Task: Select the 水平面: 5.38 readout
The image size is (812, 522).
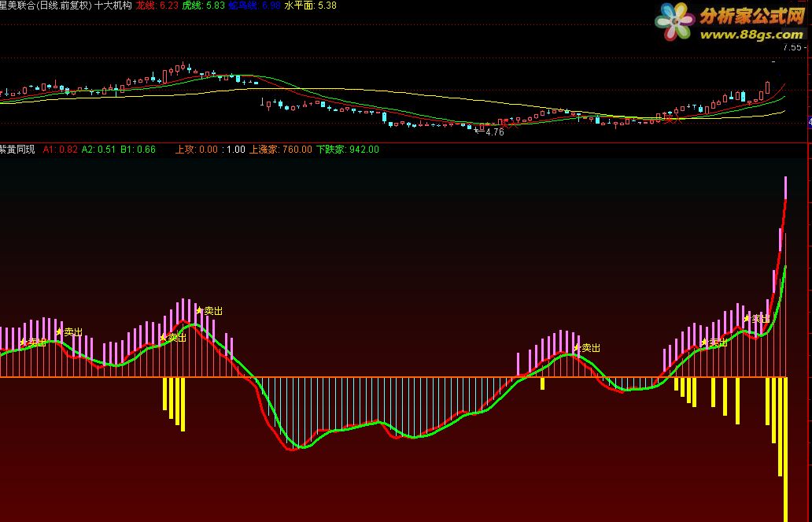Action: (x=310, y=6)
